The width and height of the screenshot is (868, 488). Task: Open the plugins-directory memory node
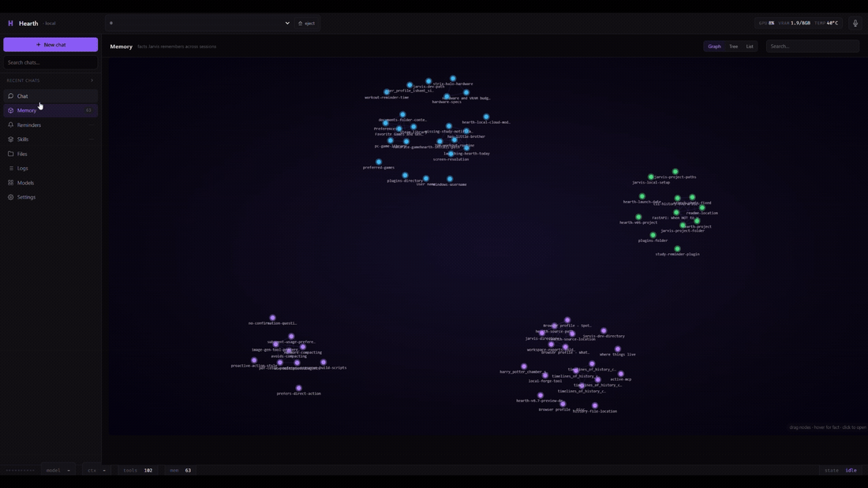click(406, 175)
